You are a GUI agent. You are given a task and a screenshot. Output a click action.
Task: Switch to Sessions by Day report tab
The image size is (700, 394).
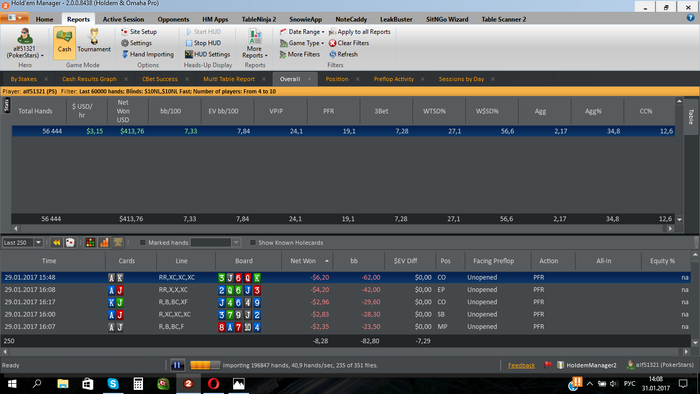pos(461,79)
